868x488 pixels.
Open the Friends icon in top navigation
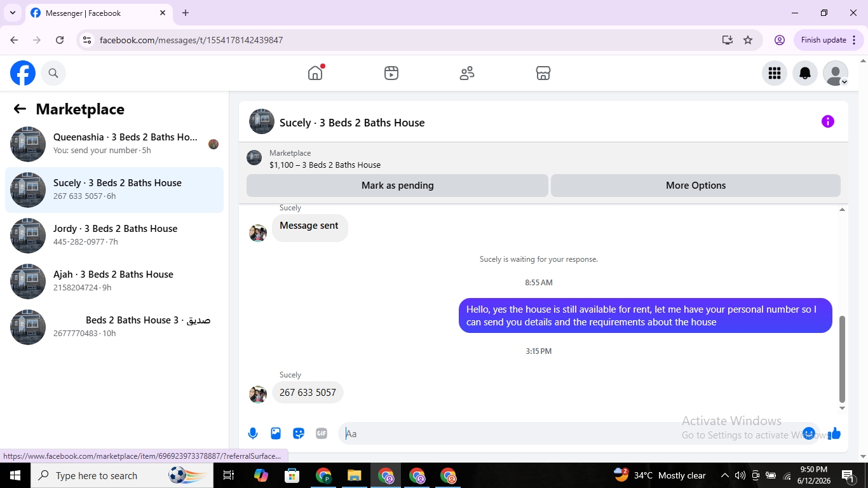467,73
